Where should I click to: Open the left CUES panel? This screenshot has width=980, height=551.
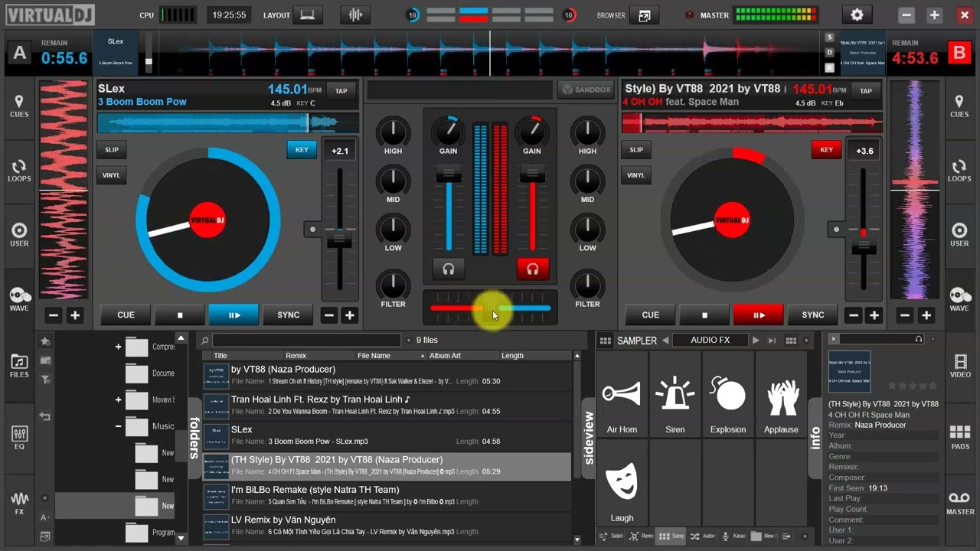(19, 106)
